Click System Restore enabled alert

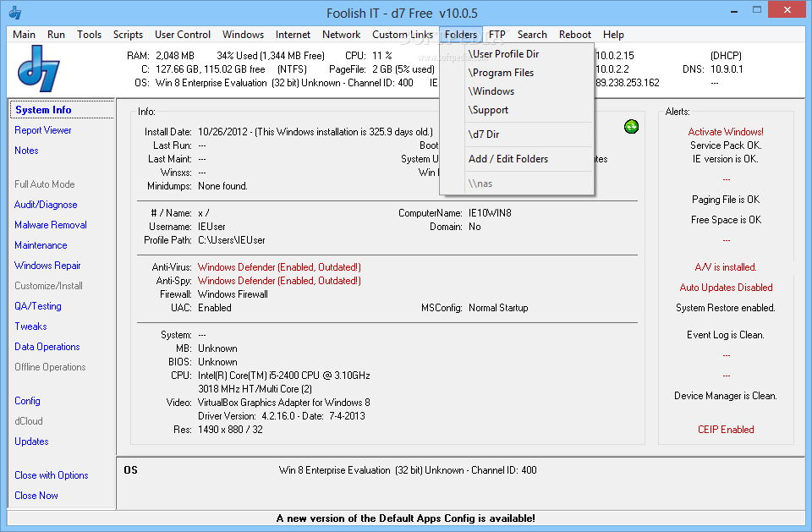click(726, 308)
